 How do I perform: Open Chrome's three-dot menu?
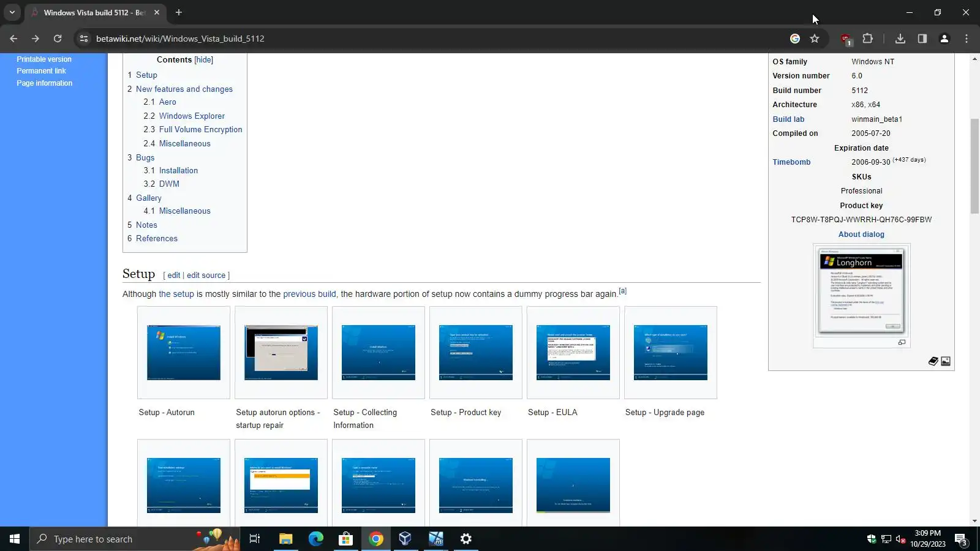967,39
